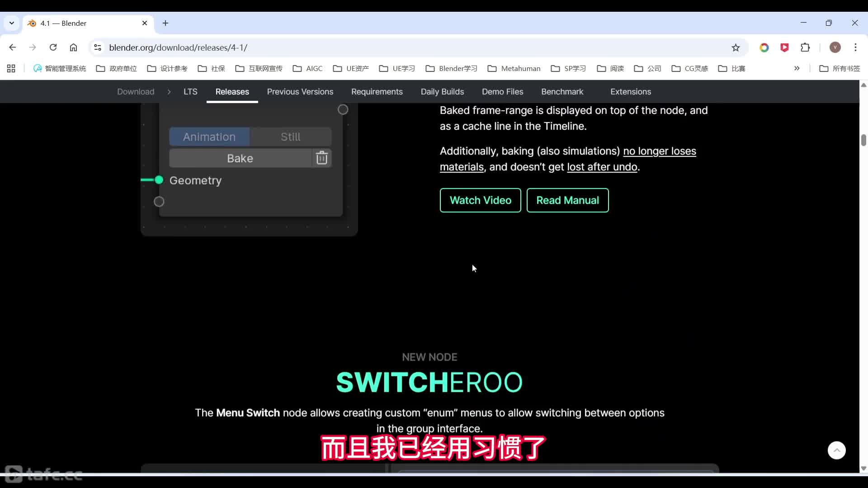
Task: Open the apps grid icon in bookmarks bar
Action: tap(11, 68)
